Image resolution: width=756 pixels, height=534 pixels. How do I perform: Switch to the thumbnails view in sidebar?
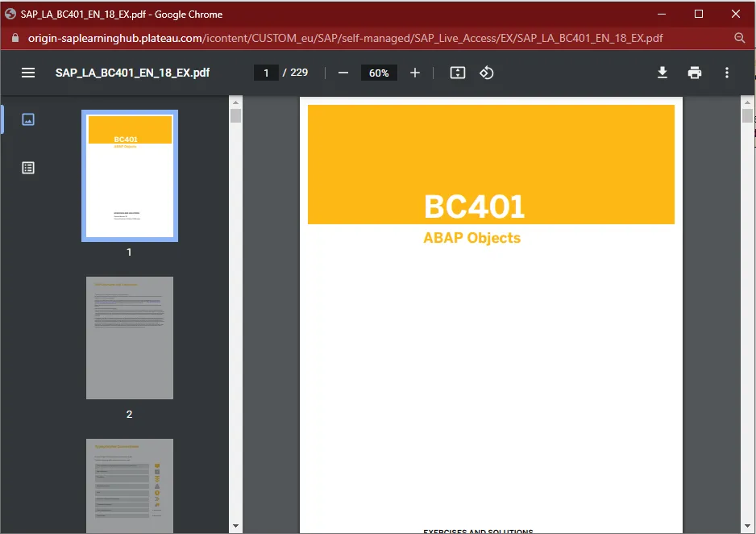(x=28, y=119)
